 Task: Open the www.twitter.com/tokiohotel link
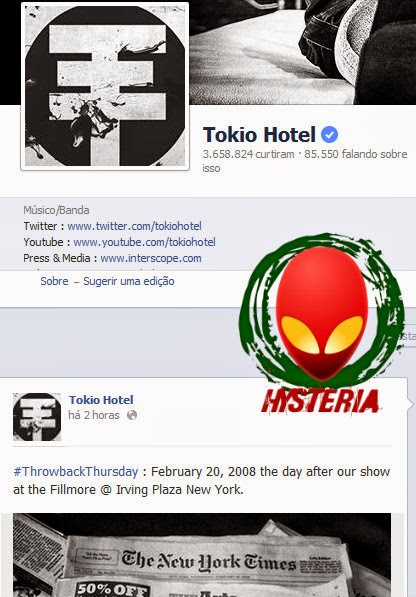pos(134,226)
